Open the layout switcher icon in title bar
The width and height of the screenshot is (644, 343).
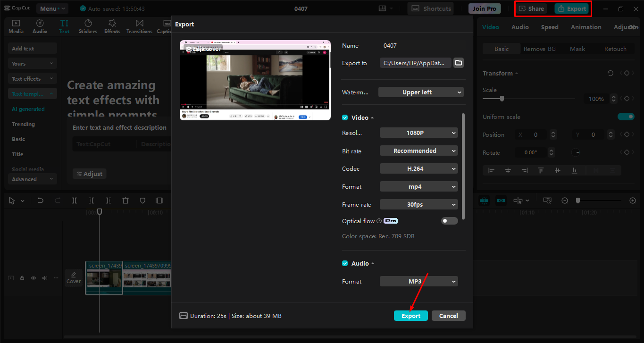click(385, 8)
